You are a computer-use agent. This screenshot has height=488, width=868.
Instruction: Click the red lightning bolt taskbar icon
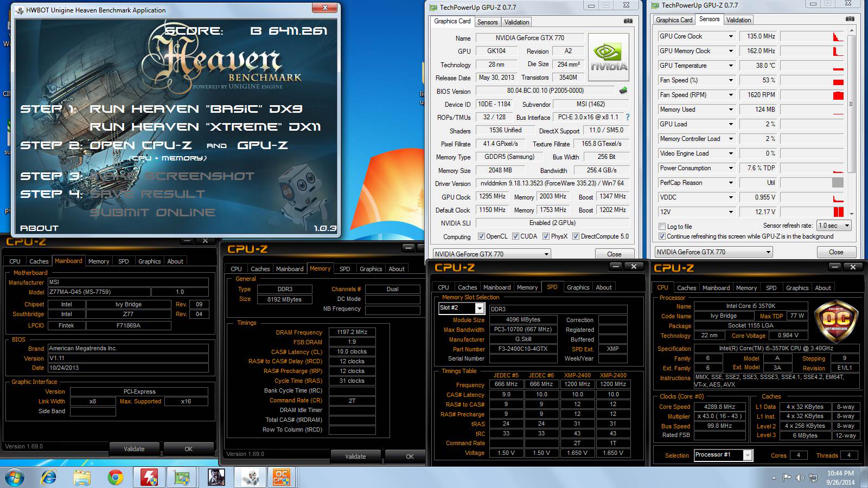pyautogui.click(x=149, y=477)
